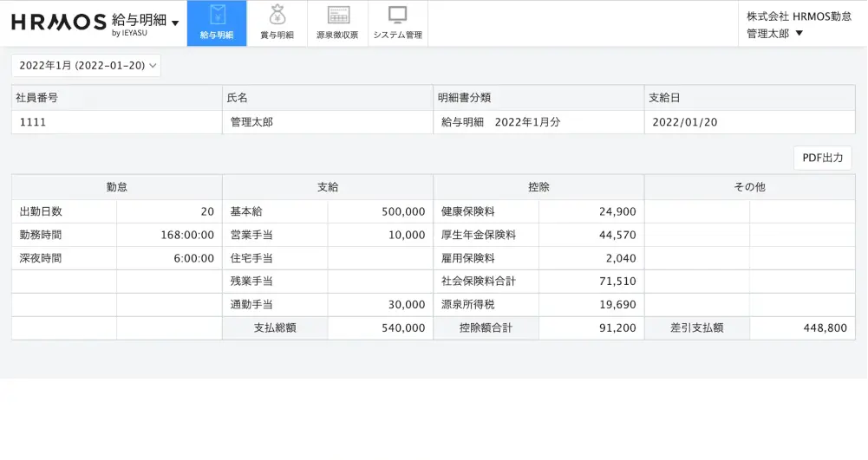Click the 深夜時間 value 6:00:00

click(193, 258)
